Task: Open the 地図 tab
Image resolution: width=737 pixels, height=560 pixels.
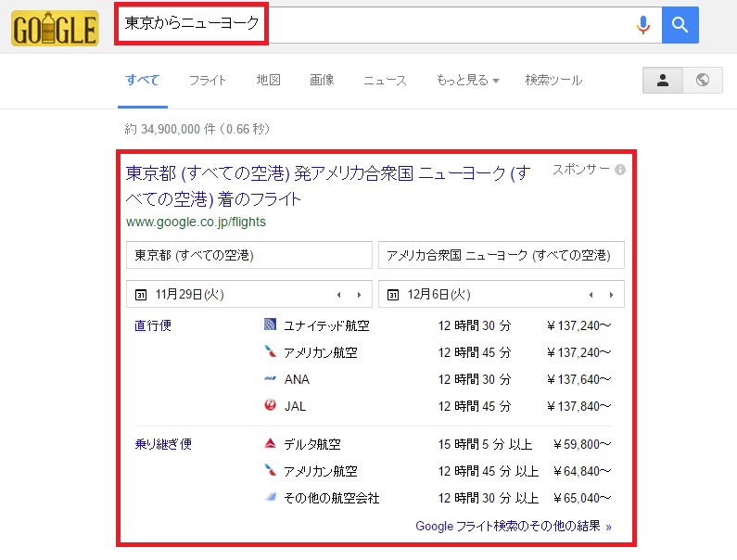Action: click(x=269, y=81)
